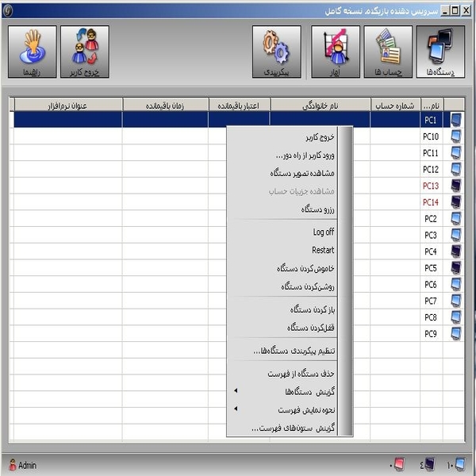Click the User Logout (خروج کاربر) toolbar icon

click(x=85, y=52)
